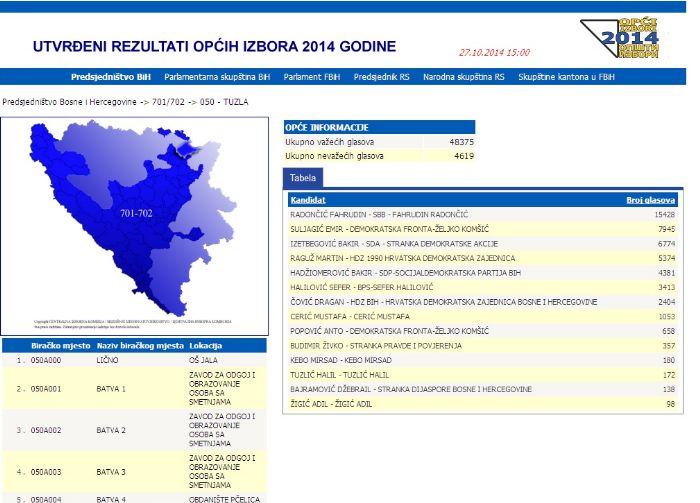Click polling station name BATVA 2

(111, 430)
